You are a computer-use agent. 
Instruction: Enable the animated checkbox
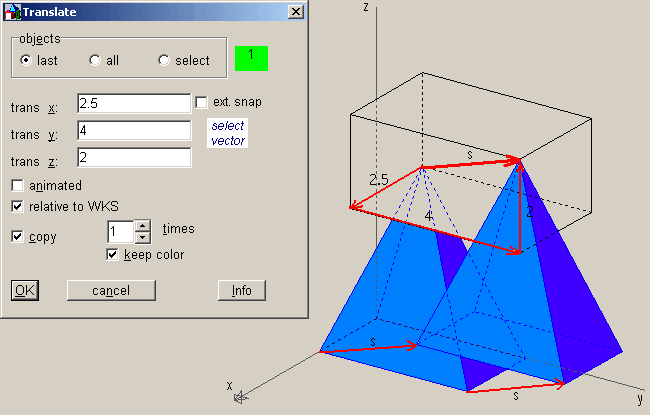coord(17,185)
